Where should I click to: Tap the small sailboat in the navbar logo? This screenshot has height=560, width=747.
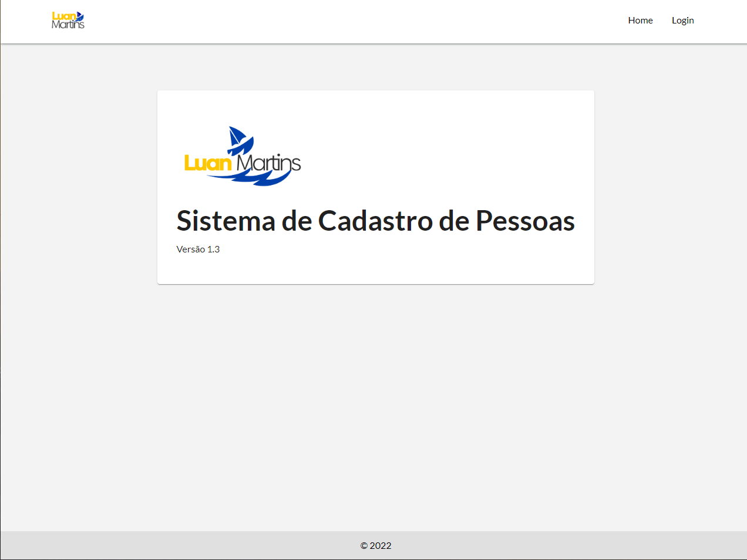click(x=80, y=16)
